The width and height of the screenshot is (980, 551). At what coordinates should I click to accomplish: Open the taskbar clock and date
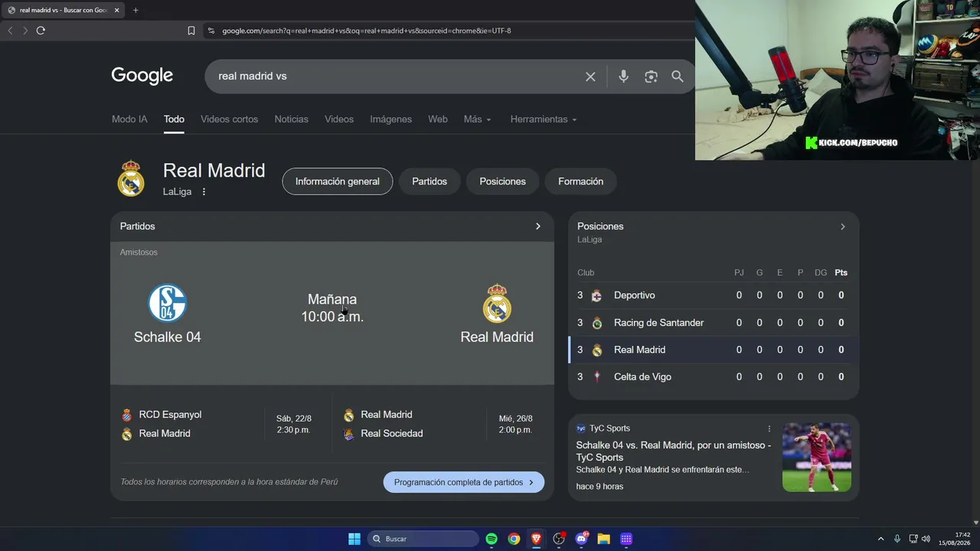point(956,539)
